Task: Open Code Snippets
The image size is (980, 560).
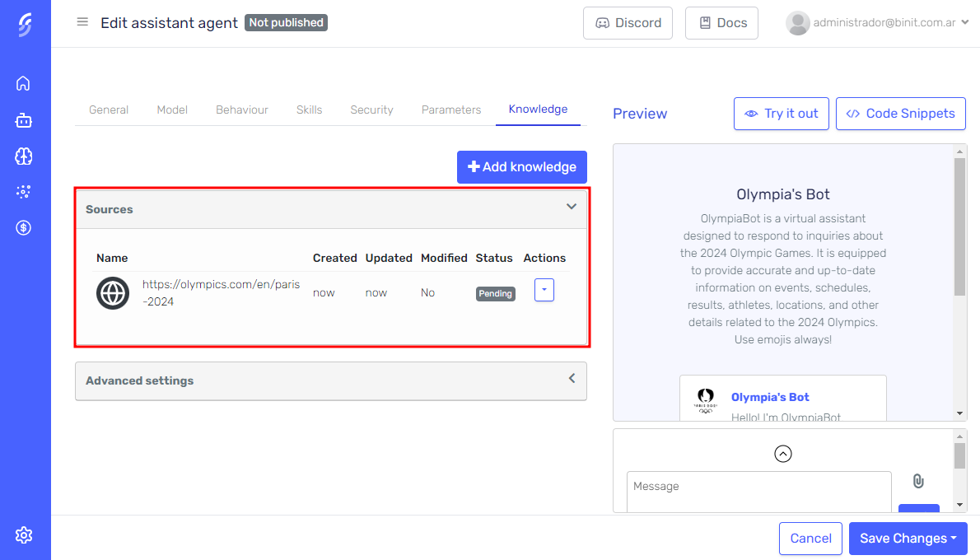Action: (x=901, y=114)
